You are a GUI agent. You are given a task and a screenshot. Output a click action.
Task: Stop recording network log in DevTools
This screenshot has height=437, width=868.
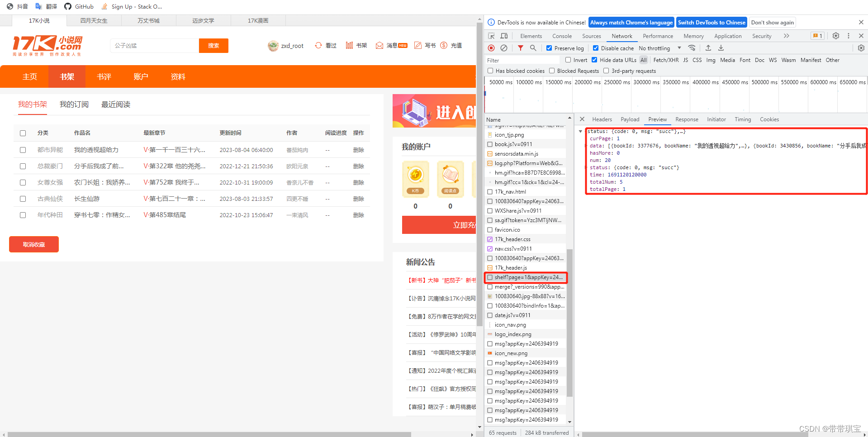tap(491, 48)
